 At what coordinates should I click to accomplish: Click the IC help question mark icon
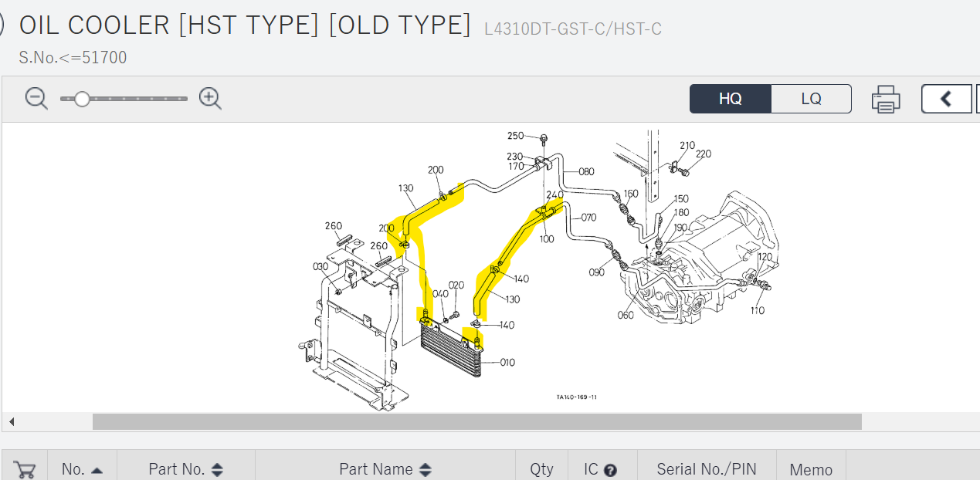coord(610,470)
